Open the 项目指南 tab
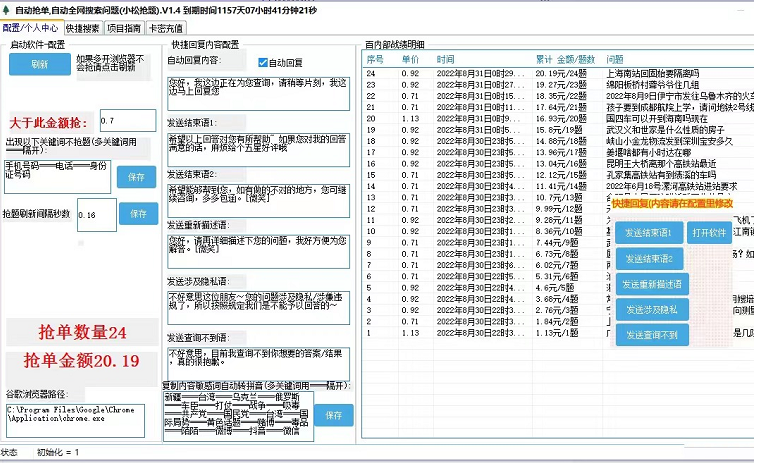The height and width of the screenshot is (463, 758). (x=125, y=28)
